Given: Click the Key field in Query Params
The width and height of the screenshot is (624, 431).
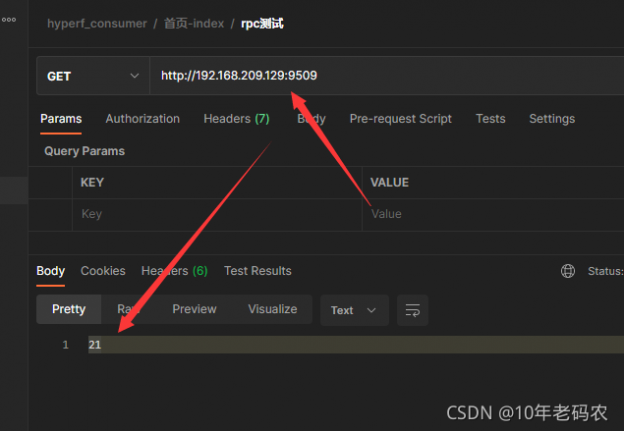Looking at the screenshot, I should tap(215, 214).
